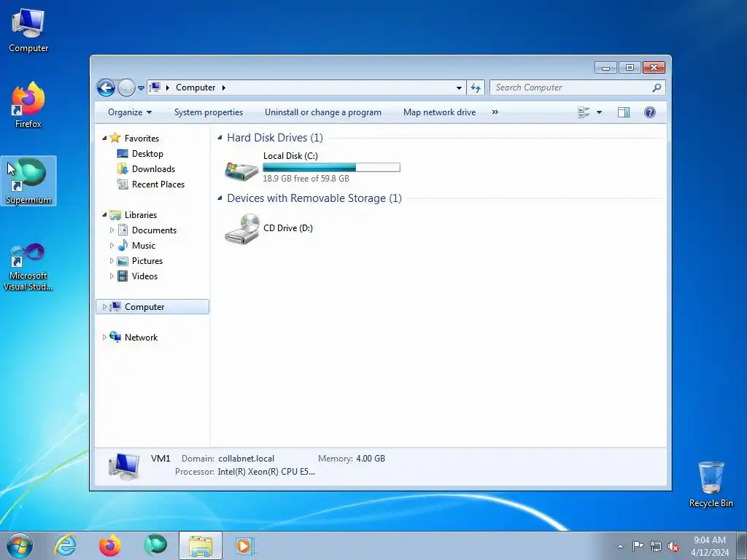Open the Computer desktop icon
747x560 pixels.
[28, 30]
